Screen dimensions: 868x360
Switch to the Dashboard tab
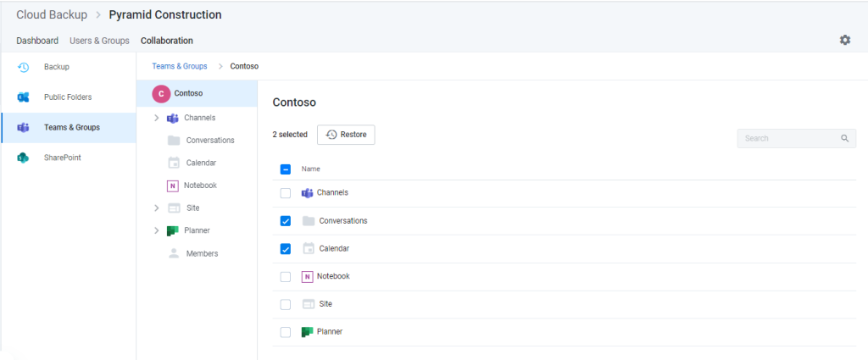[x=37, y=41]
